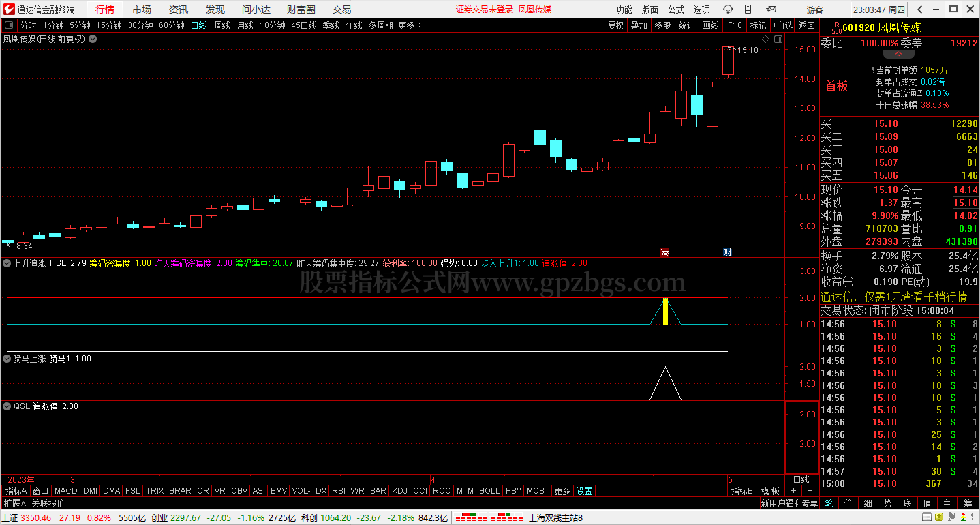Image resolution: width=980 pixels, height=525 pixels.
Task: Click the second red-green market bar icon
Action: coord(505,517)
